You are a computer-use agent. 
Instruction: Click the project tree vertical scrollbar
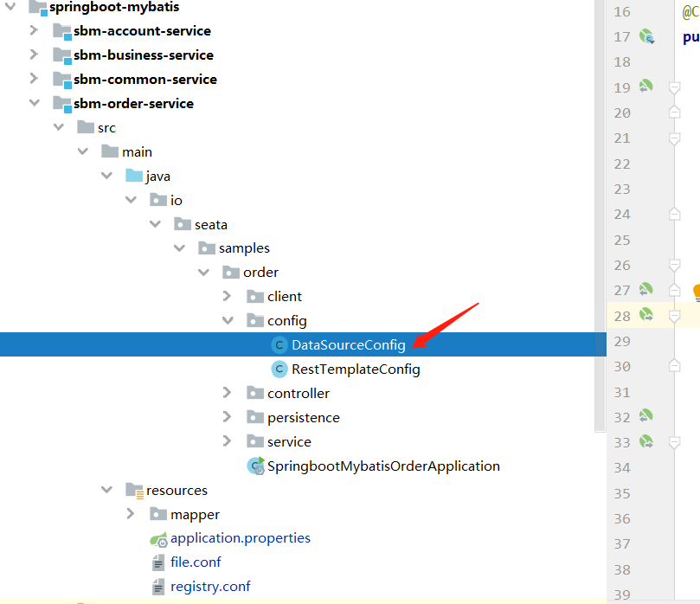point(600,216)
